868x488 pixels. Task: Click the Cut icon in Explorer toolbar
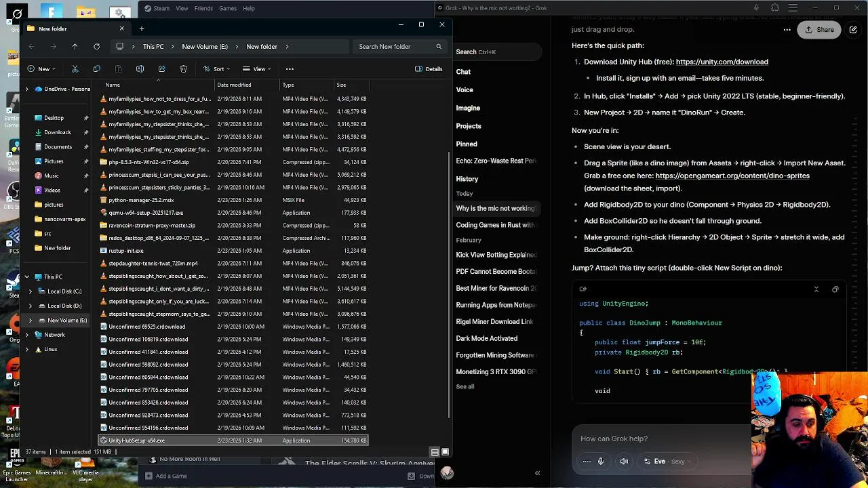click(75, 68)
